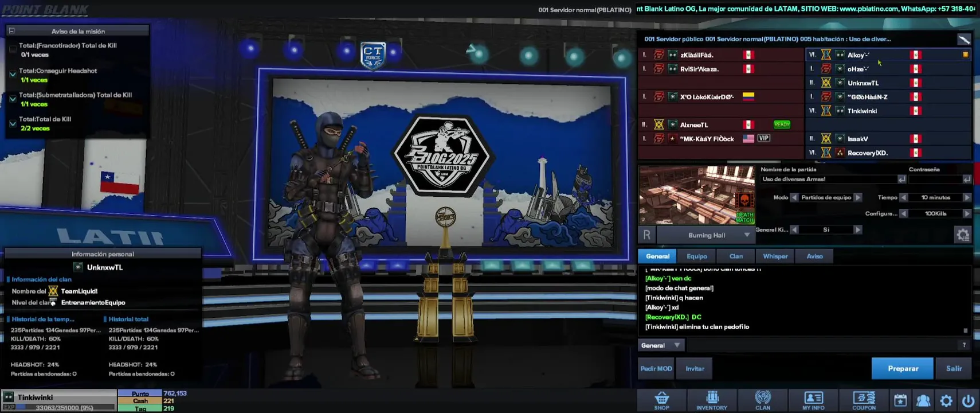Click the room master star icon on Alkoy row
The width and height of the screenshot is (980, 413).
pos(965,55)
